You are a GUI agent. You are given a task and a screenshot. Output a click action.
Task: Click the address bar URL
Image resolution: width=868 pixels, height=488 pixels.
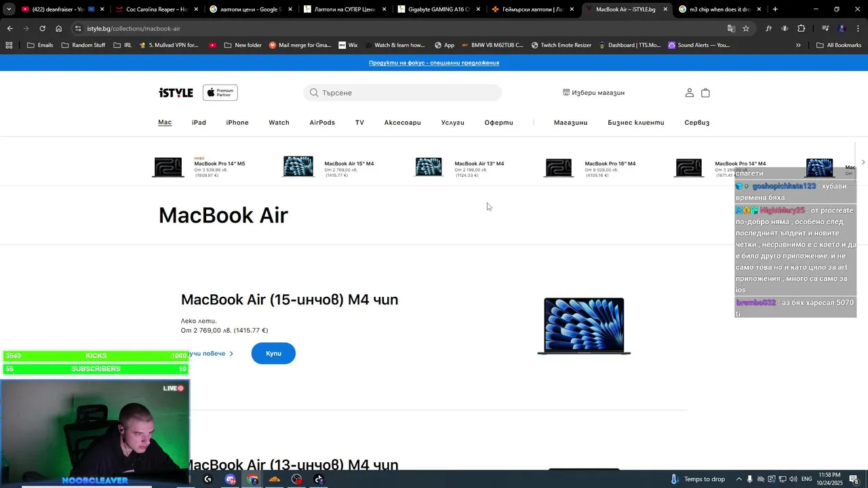(x=134, y=28)
